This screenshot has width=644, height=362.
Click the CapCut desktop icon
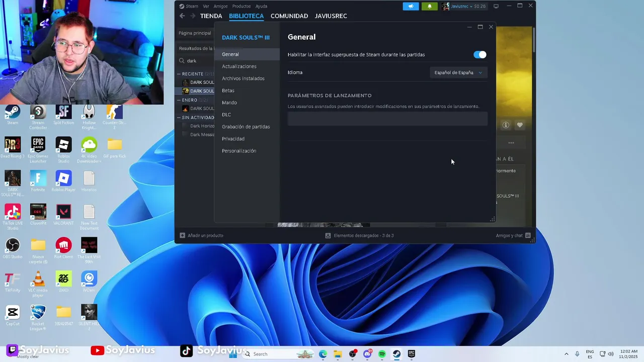13,315
